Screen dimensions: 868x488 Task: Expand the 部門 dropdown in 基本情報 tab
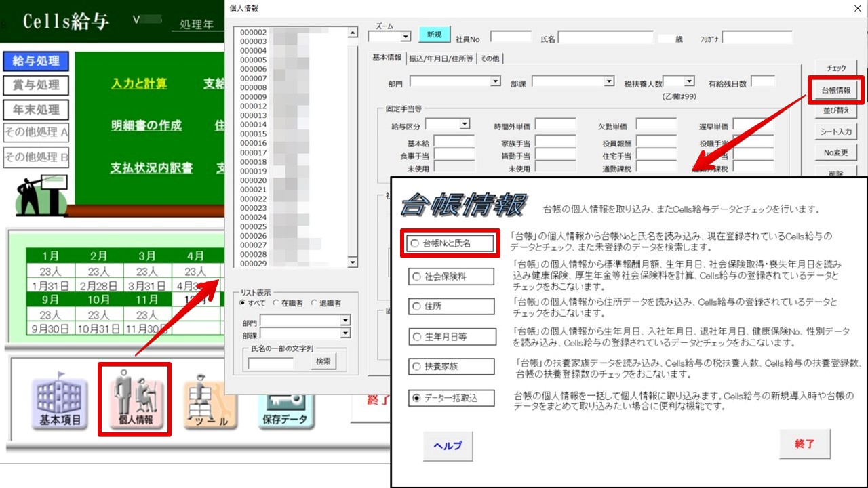(x=495, y=81)
